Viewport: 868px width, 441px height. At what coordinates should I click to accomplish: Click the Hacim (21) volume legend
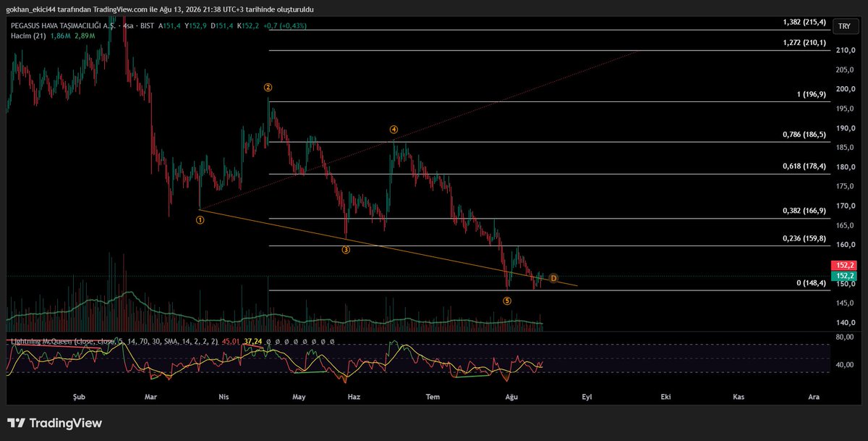(29, 35)
